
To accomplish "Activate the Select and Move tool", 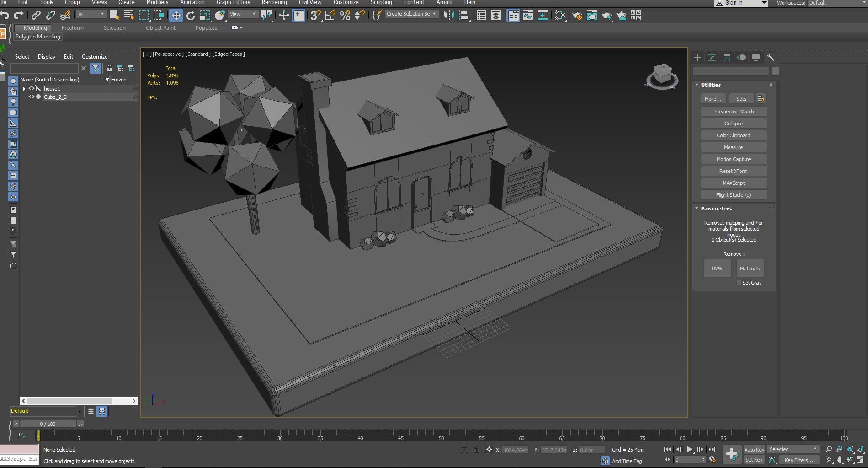I will [176, 16].
